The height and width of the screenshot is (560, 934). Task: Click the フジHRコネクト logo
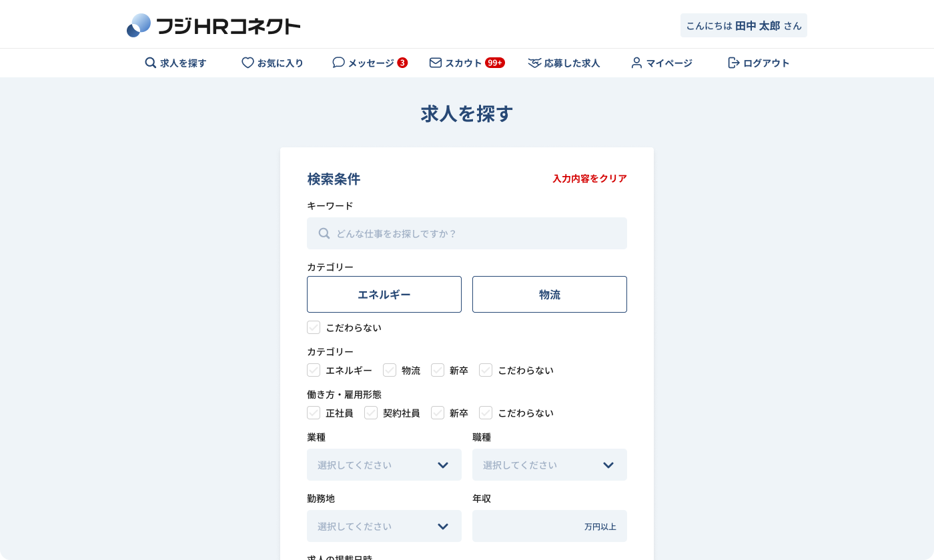point(213,25)
